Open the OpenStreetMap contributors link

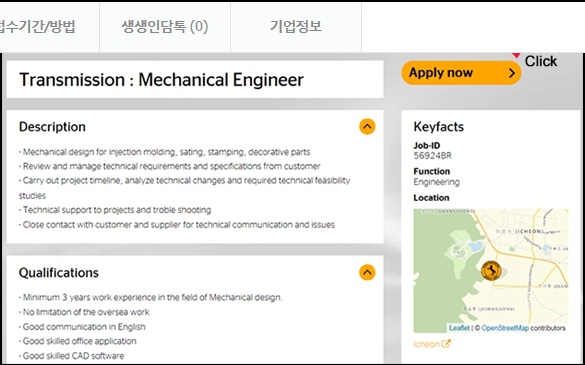[505, 328]
